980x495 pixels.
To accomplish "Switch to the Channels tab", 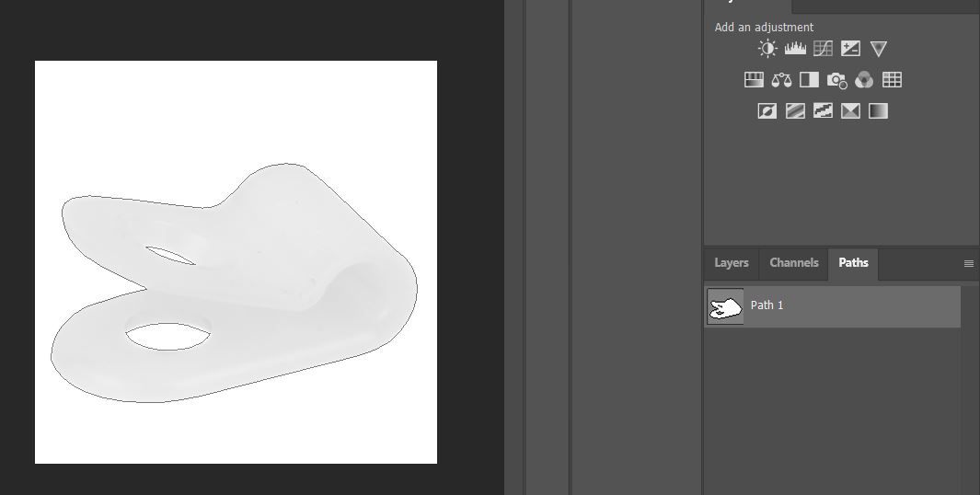I will tap(793, 263).
